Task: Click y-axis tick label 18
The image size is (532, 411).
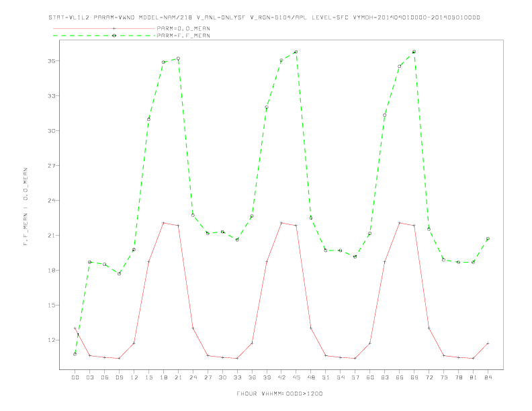Action: point(52,271)
